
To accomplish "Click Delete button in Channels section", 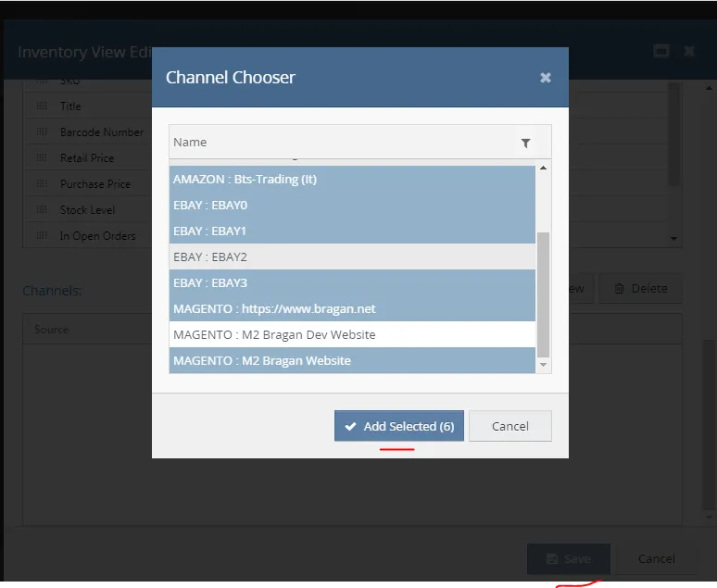I will pos(640,289).
